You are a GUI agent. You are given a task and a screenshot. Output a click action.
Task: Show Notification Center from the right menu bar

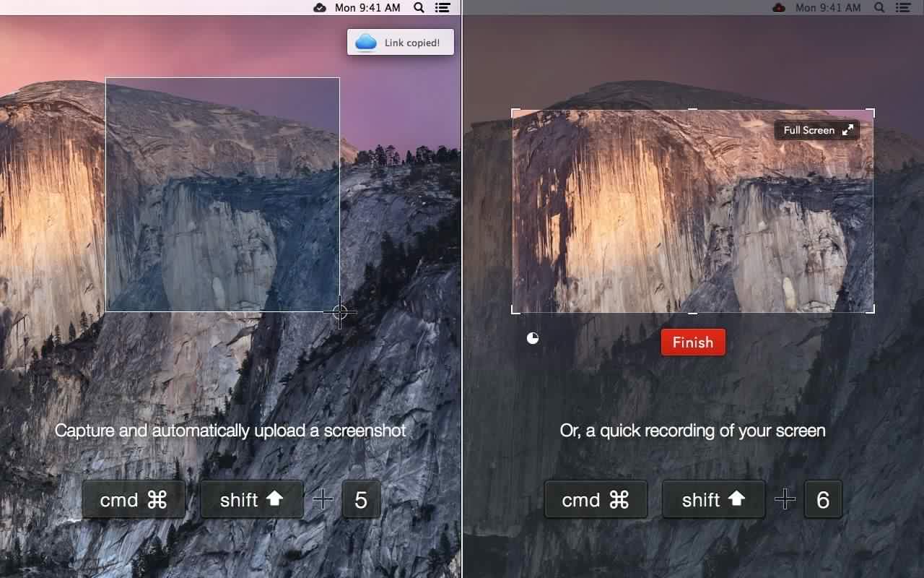click(x=903, y=8)
